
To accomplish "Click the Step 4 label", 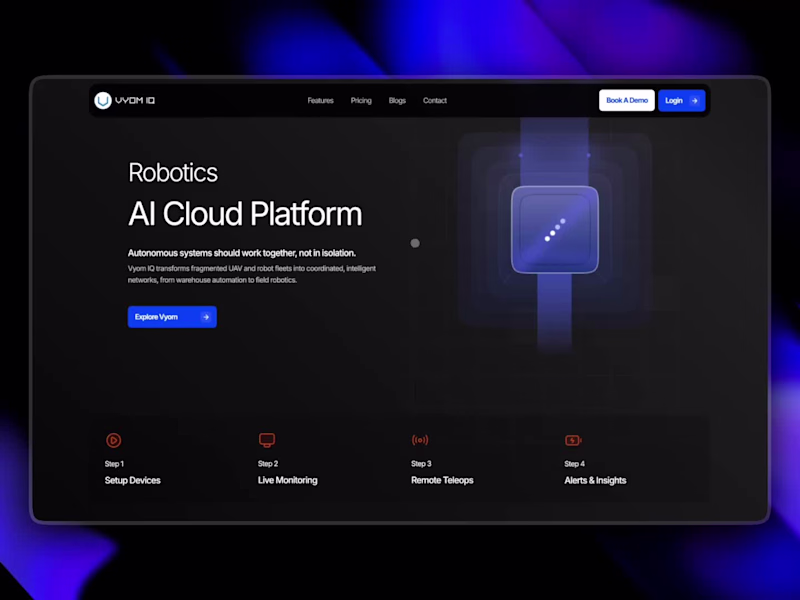I will point(574,464).
